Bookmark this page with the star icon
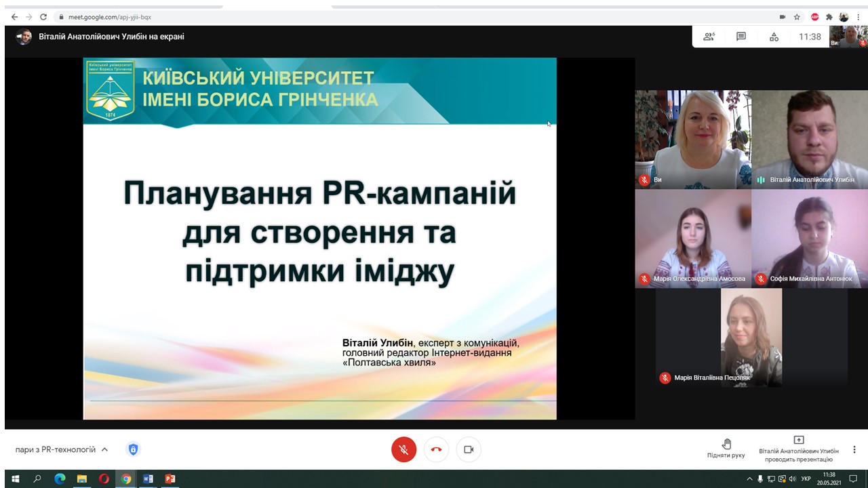The width and height of the screenshot is (868, 488). click(x=797, y=17)
